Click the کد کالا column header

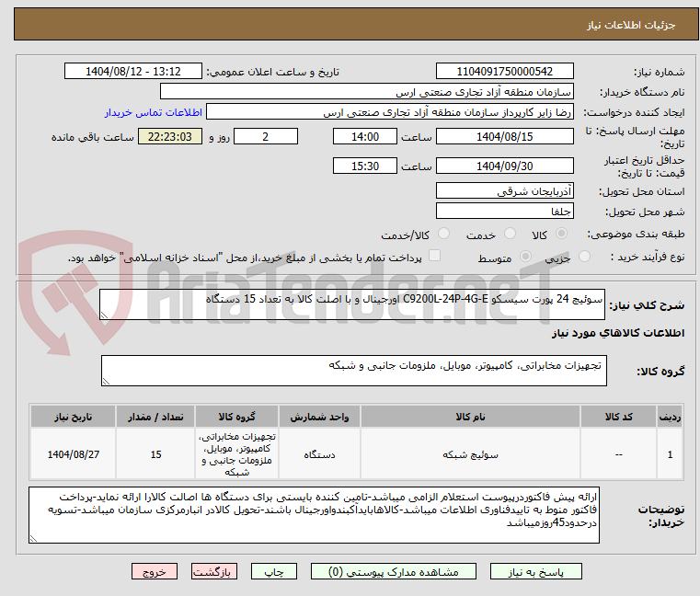point(618,417)
